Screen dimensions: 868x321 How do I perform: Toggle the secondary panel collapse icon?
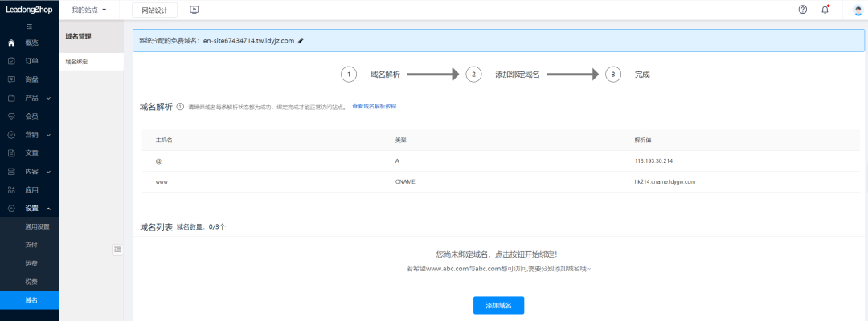tap(117, 250)
